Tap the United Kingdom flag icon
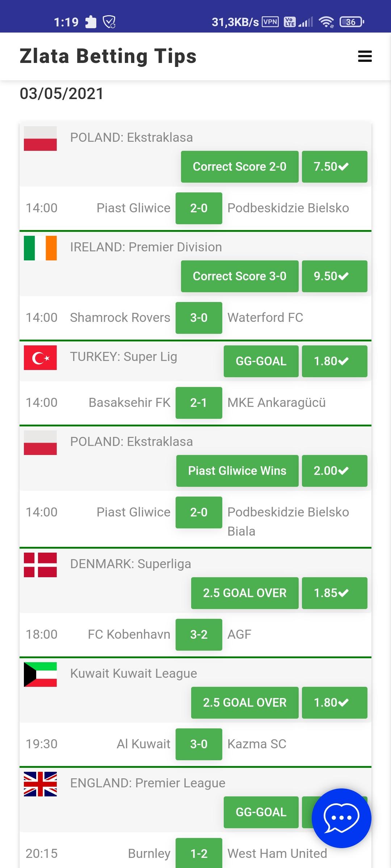Viewport: 391px width, 868px height. pos(40,784)
